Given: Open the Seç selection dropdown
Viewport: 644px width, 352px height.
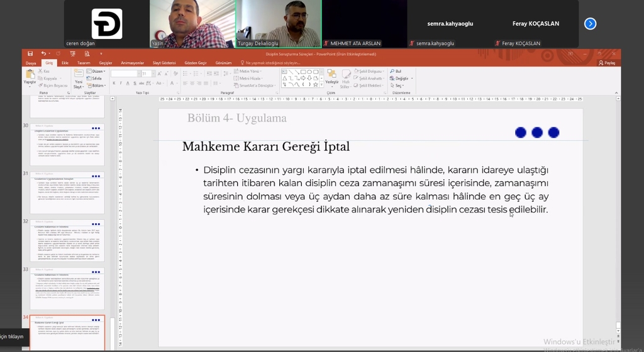Looking at the screenshot, I should (x=397, y=85).
